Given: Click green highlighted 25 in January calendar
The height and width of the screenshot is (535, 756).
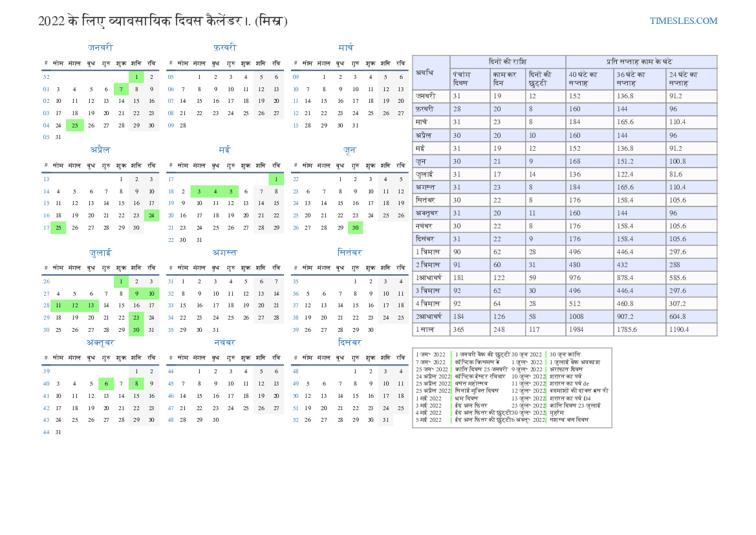Looking at the screenshot, I should point(74,126).
